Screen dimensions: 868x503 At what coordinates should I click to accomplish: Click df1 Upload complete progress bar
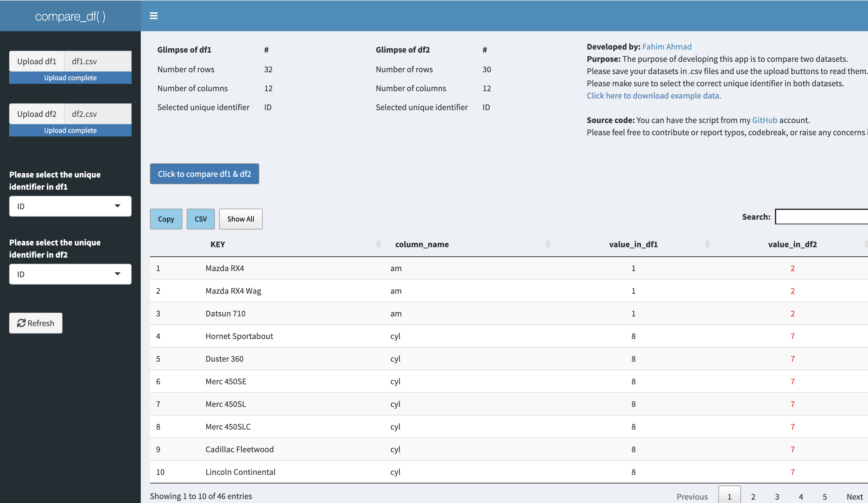click(70, 78)
